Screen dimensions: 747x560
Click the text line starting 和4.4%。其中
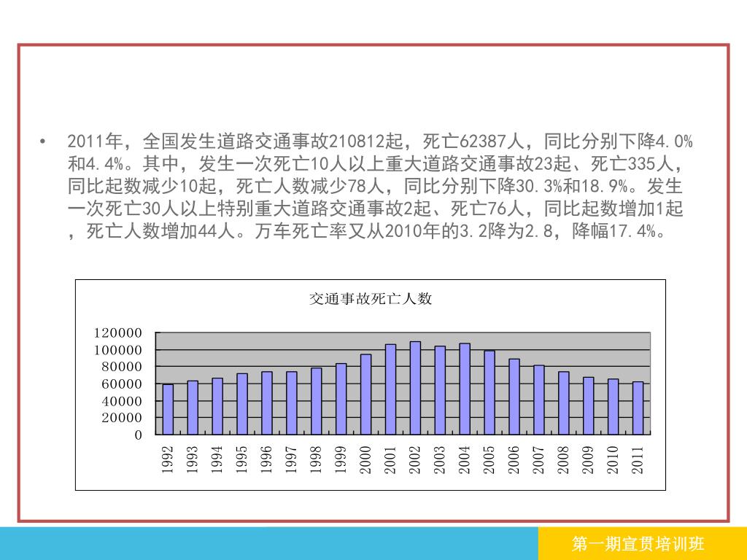pyautogui.click(x=376, y=163)
